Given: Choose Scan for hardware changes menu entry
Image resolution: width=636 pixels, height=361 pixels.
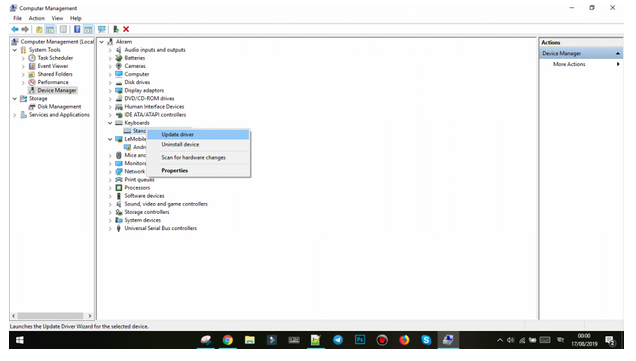Looking at the screenshot, I should [198, 157].
